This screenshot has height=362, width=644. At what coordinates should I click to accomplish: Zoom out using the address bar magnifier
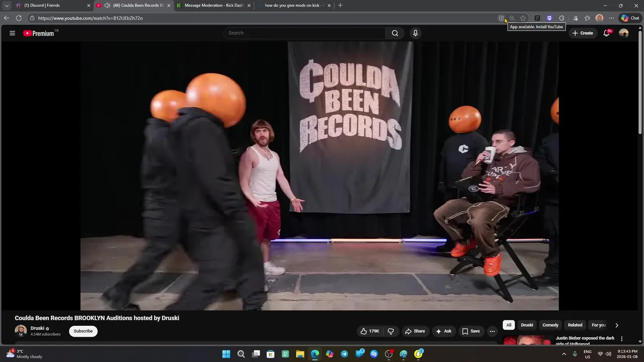coord(512,18)
